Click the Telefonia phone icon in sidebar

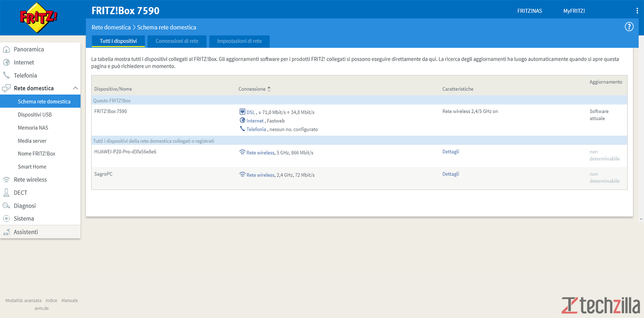point(6,75)
